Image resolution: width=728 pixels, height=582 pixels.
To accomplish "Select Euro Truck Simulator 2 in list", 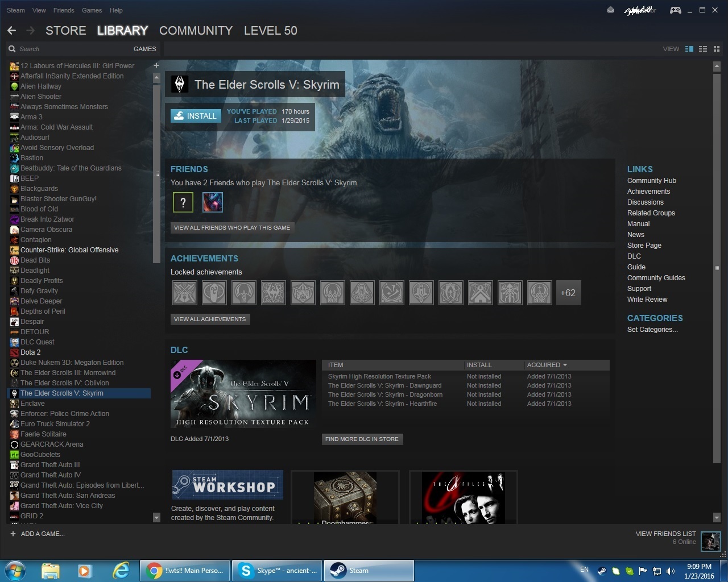I will tap(55, 424).
